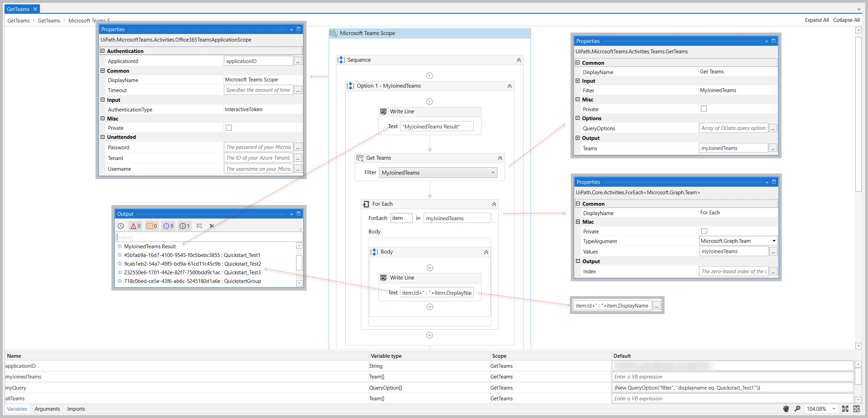Click the Get Teams activity icon
The image size is (868, 418).
[360, 158]
